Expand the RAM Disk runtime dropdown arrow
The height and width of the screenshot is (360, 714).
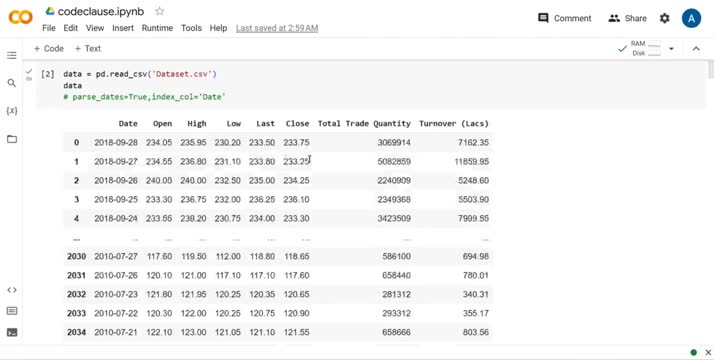[x=671, y=49]
